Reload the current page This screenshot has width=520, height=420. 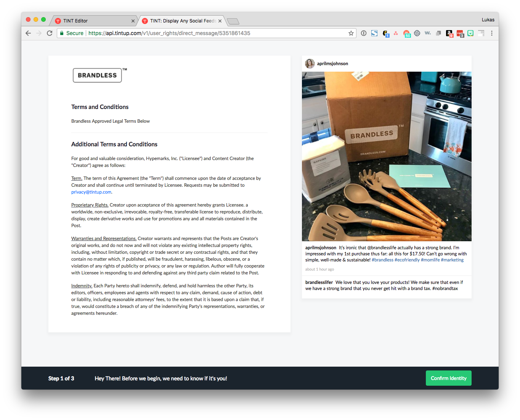click(50, 33)
